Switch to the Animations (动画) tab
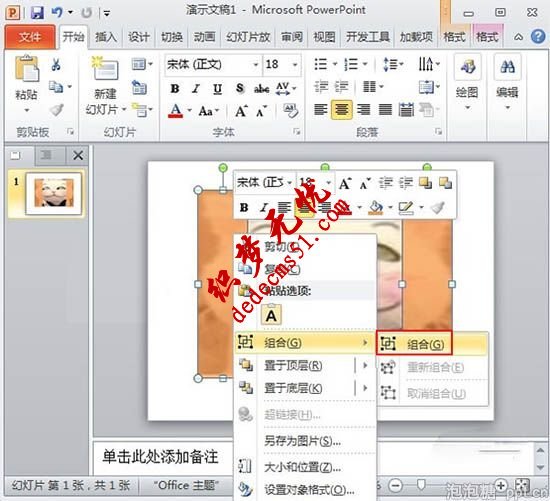Viewport: 550px width, 501px height. tap(204, 37)
